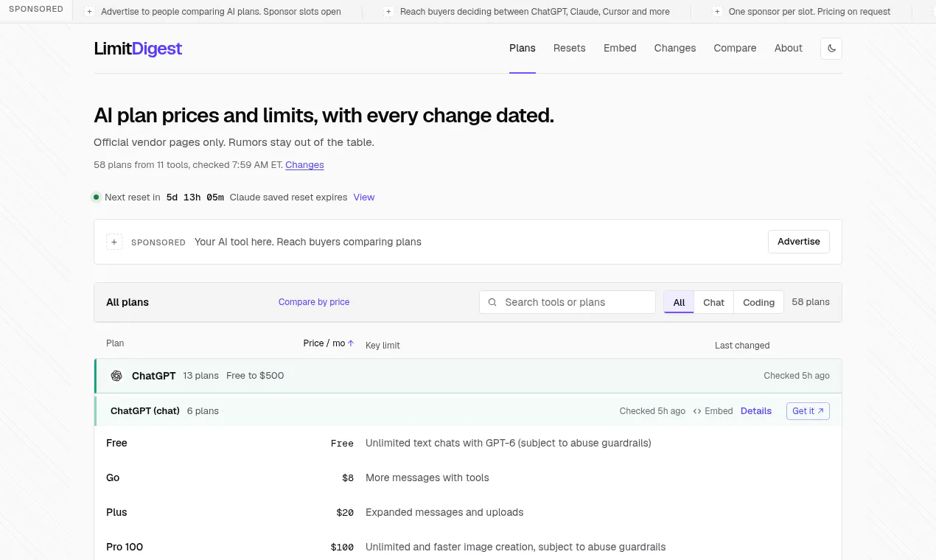The height and width of the screenshot is (560, 936).
Task: Click the $20 price value
Action: point(345,513)
